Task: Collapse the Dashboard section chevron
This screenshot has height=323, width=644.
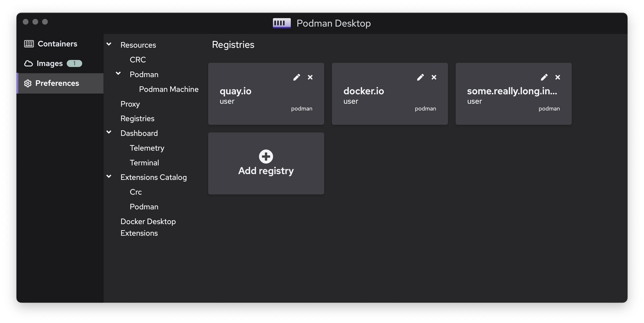Action: (109, 132)
